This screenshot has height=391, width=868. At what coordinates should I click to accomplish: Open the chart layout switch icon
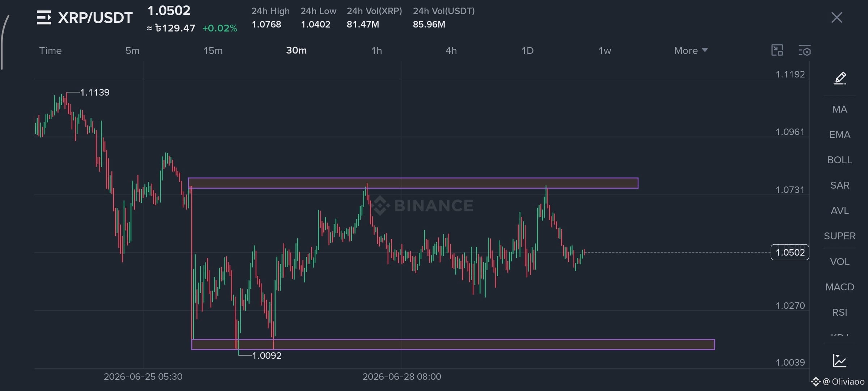pyautogui.click(x=777, y=50)
